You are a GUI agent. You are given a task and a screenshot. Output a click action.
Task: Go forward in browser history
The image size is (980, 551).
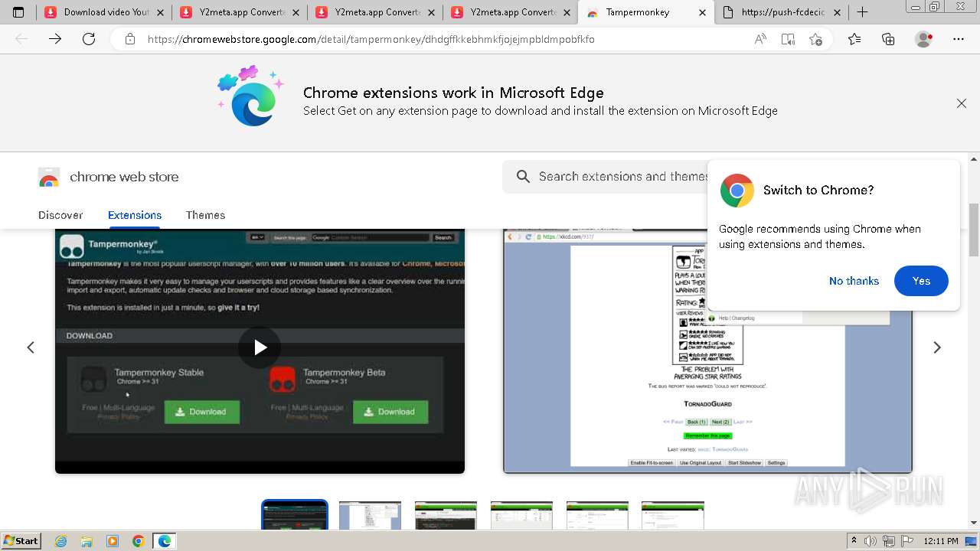click(x=55, y=39)
